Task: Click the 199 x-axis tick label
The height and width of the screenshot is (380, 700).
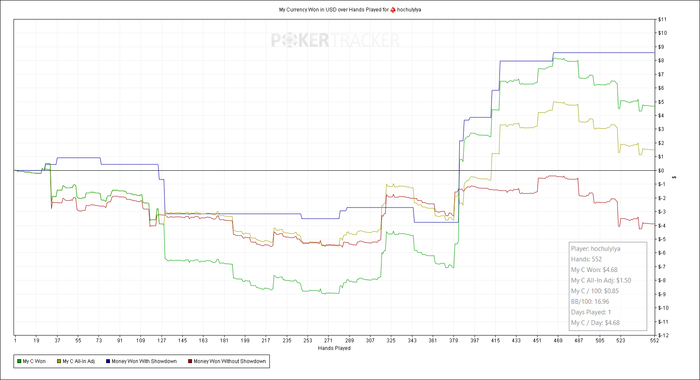Action: tap(245, 340)
